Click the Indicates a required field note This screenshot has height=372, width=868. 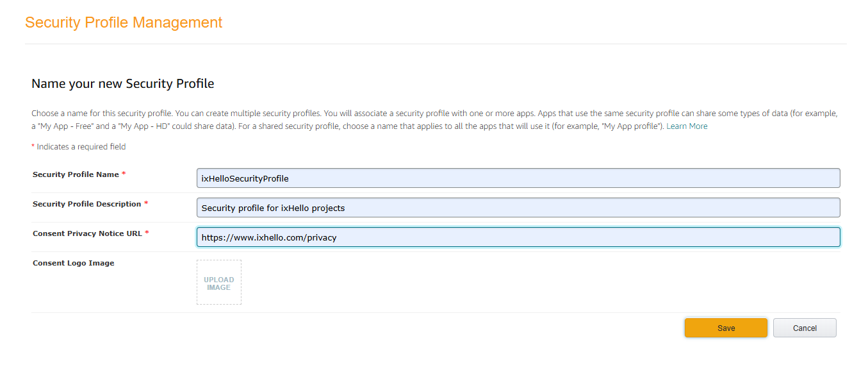tap(79, 147)
